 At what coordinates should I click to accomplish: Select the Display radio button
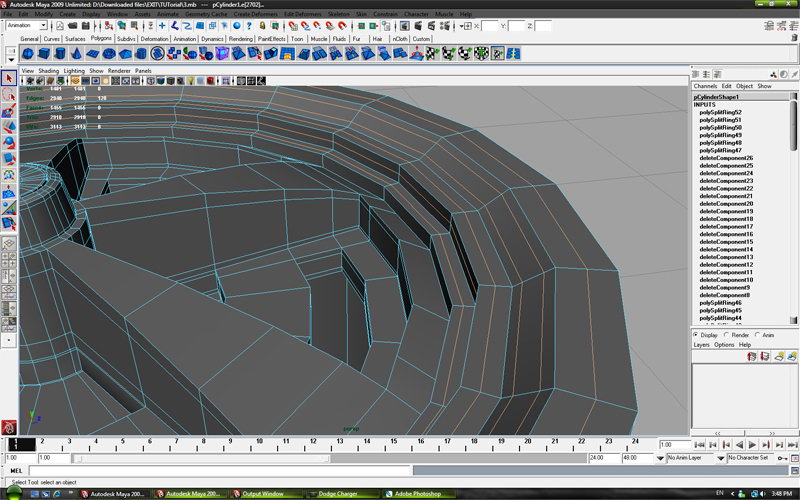pos(697,335)
